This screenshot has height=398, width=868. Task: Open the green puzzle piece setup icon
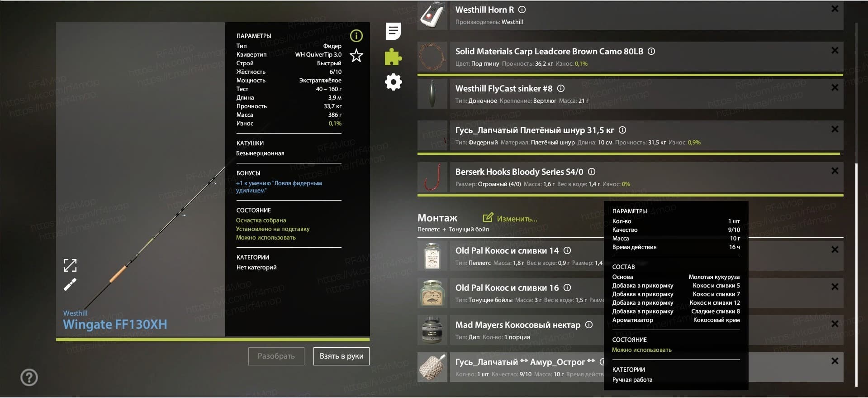393,57
